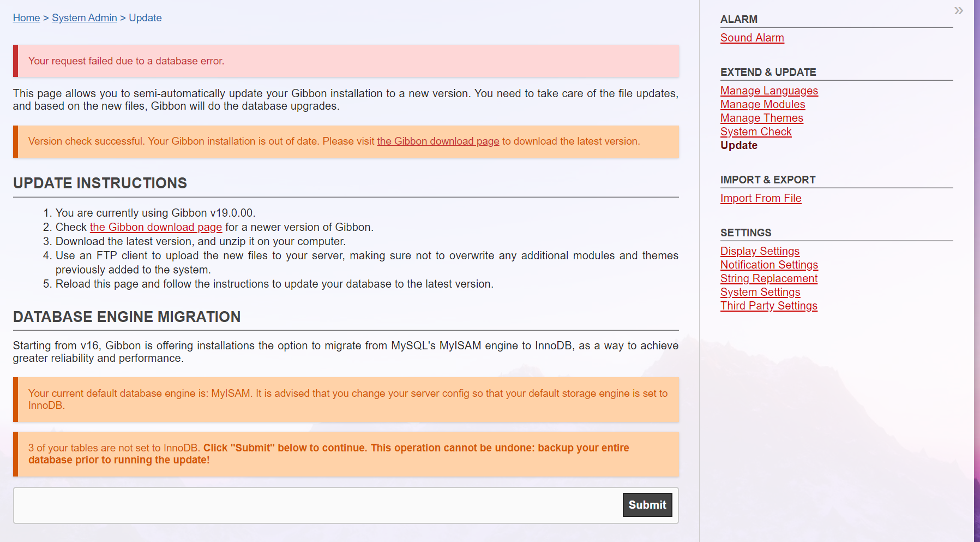Viewport: 980px width, 542px height.
Task: Open Third Party Settings link
Action: [768, 306]
